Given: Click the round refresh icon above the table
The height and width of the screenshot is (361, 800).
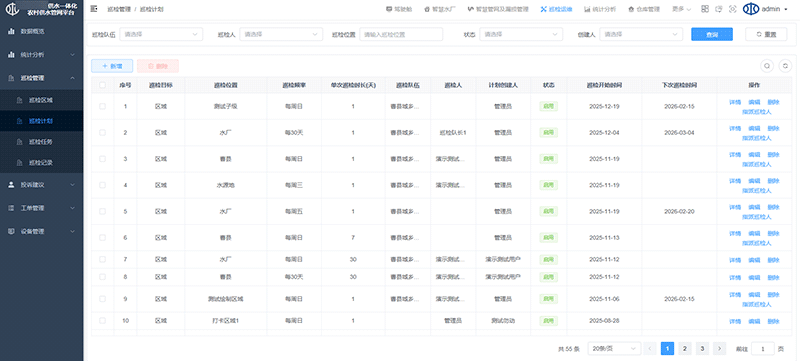Looking at the screenshot, I should (785, 66).
